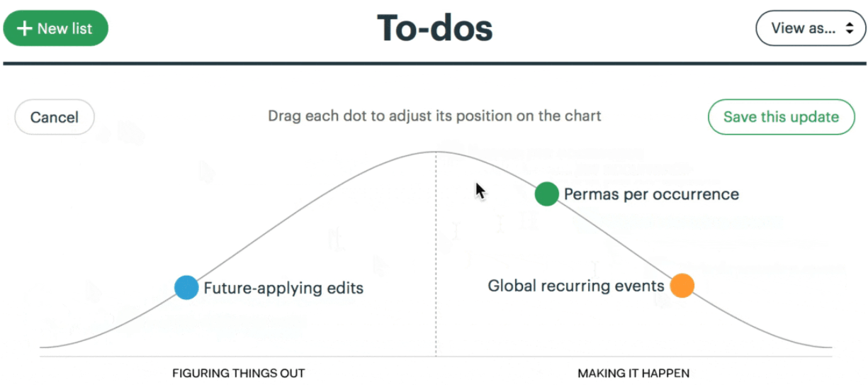Click the plus icon inside New list

tap(25, 28)
